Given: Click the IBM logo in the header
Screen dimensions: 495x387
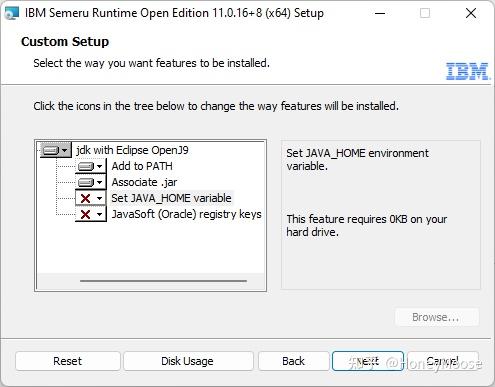Looking at the screenshot, I should pyautogui.click(x=468, y=71).
